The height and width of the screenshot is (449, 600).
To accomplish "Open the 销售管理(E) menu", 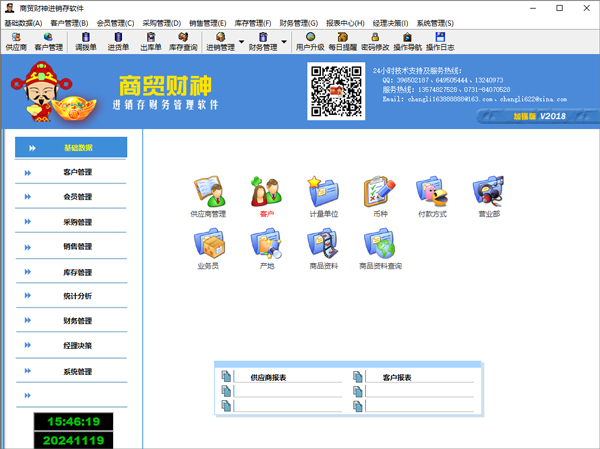I will tap(208, 23).
